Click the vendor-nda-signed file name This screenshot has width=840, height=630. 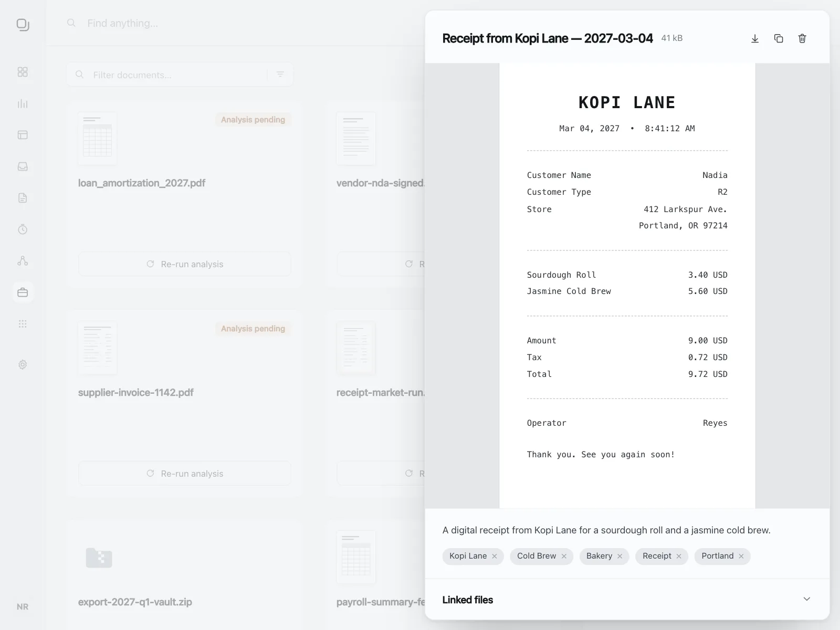pyautogui.click(x=380, y=183)
